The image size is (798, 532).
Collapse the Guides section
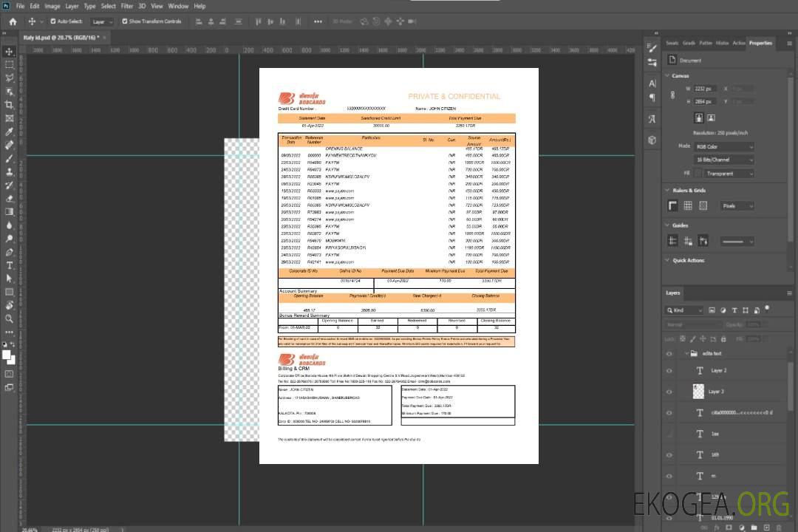[x=667, y=225]
